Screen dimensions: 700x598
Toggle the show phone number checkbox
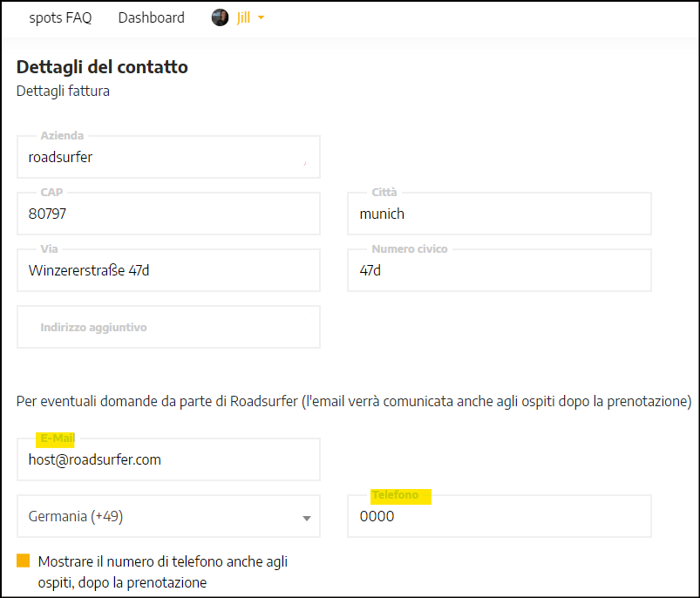pyautogui.click(x=24, y=561)
